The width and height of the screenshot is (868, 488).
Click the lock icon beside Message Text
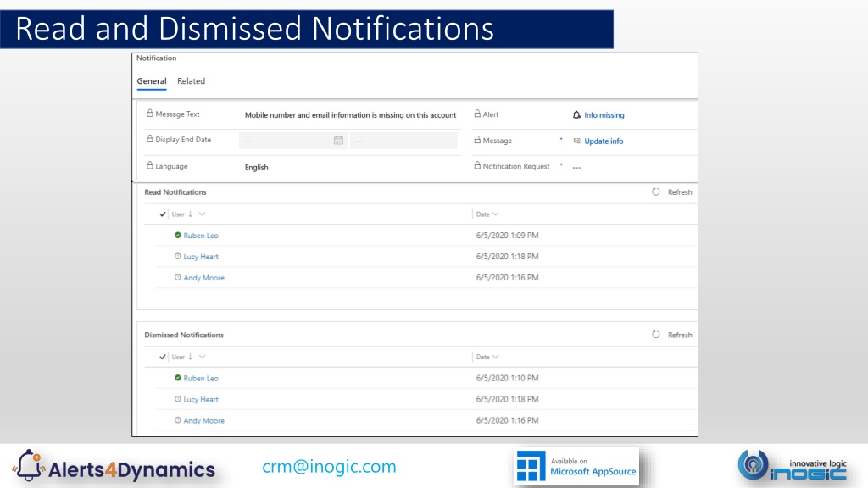(150, 114)
